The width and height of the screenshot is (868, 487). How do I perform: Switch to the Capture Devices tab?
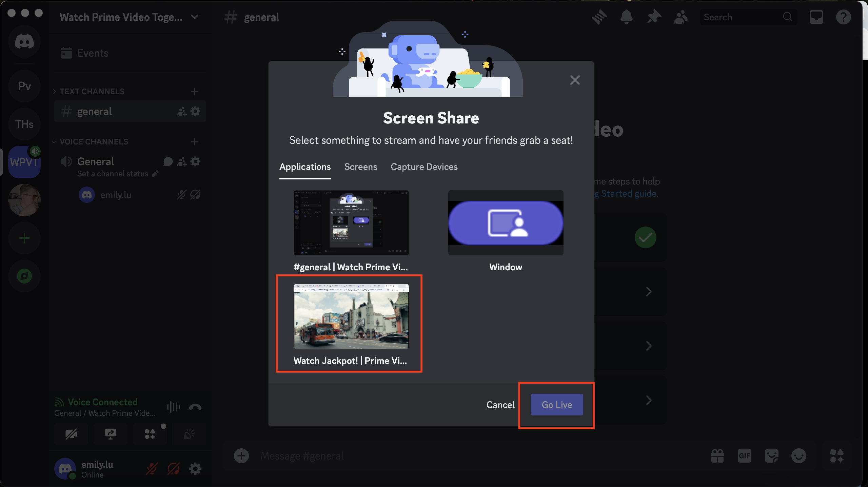[x=424, y=167]
